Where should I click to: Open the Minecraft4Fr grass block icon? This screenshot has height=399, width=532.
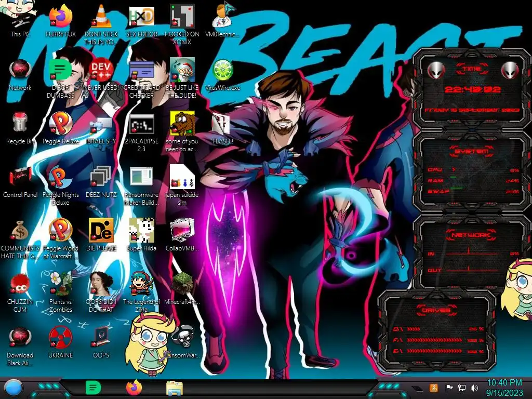(x=182, y=288)
